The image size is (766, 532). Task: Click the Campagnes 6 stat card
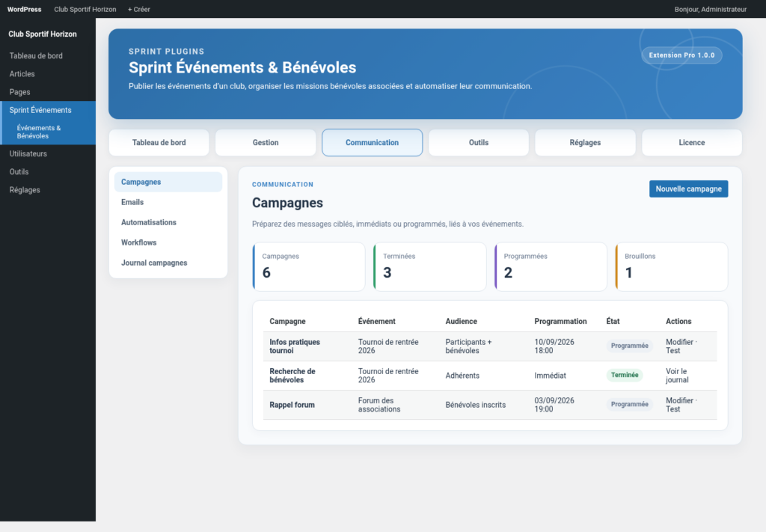(309, 266)
